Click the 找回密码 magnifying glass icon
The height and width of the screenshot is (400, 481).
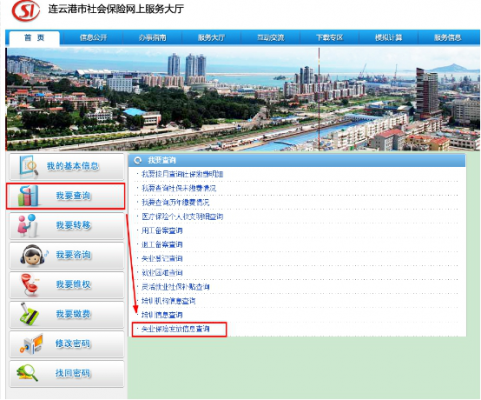28,373
